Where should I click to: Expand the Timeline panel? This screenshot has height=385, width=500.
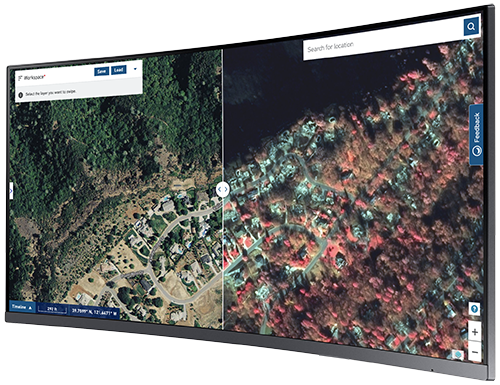pyautogui.click(x=22, y=307)
